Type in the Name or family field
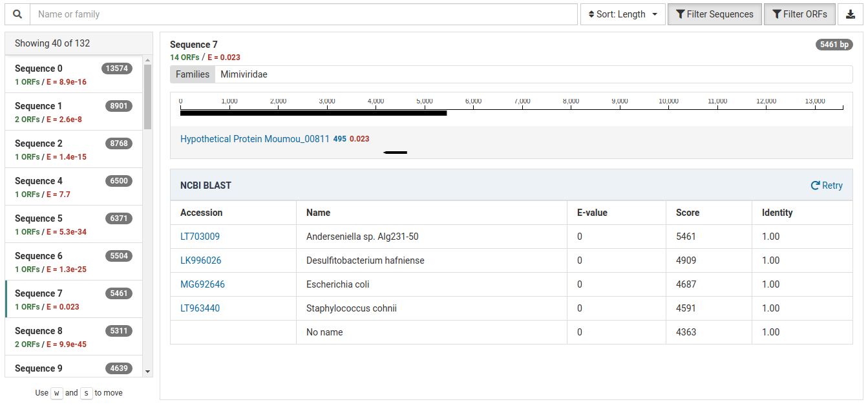The height and width of the screenshot is (413, 868). pos(304,14)
